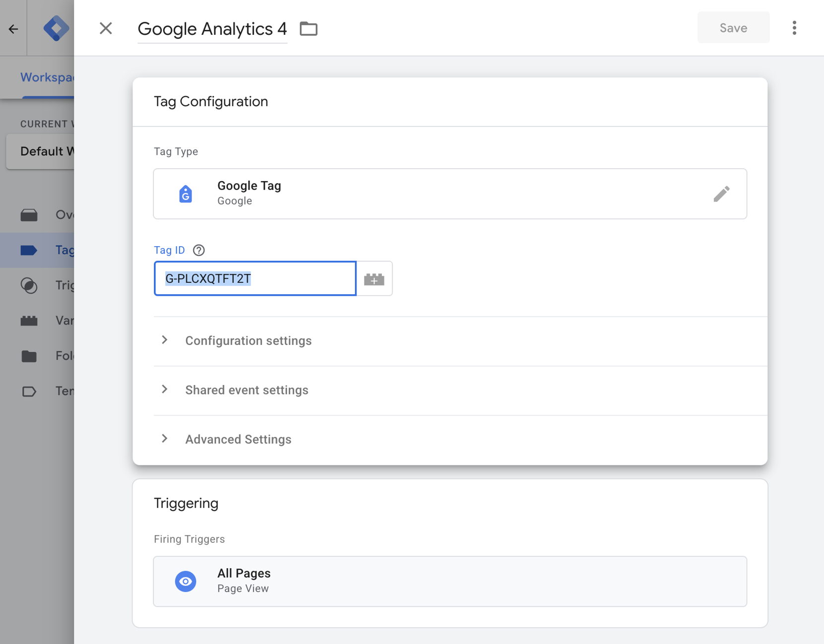Click the Google Tag type icon
Viewport: 824px width, 644px height.
pyautogui.click(x=186, y=194)
